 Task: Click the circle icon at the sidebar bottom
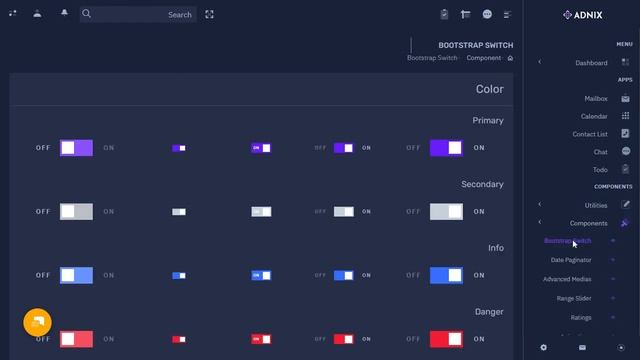[621, 347]
